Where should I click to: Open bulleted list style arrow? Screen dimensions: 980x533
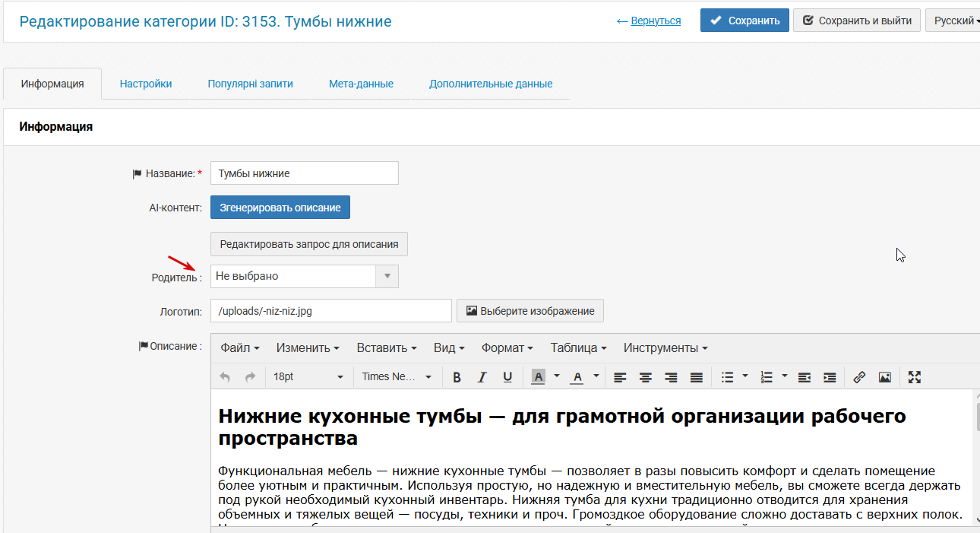pyautogui.click(x=745, y=376)
